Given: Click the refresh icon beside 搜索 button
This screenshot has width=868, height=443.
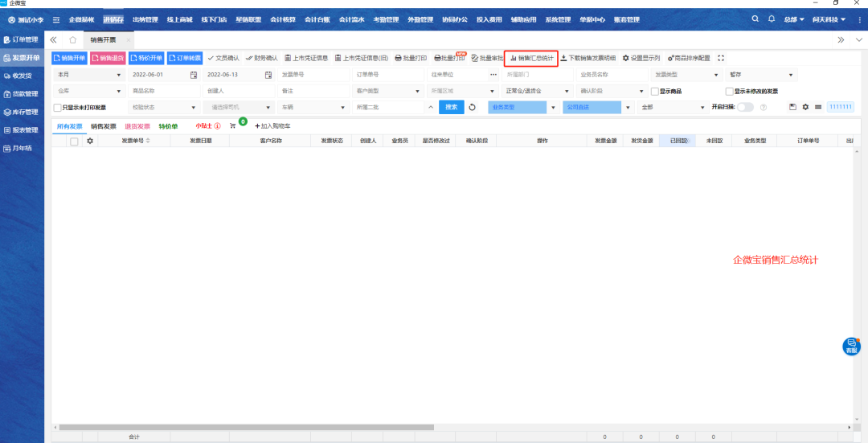Looking at the screenshot, I should 473,107.
